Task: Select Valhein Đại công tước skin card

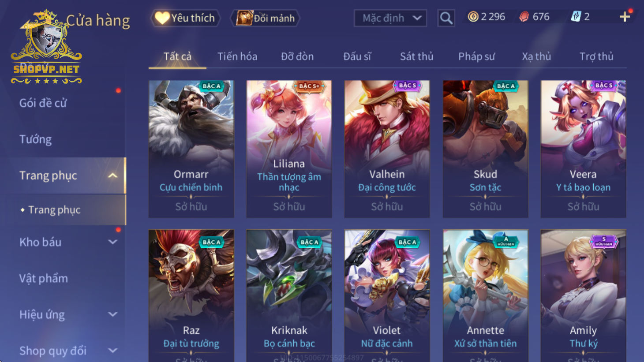Action: [x=387, y=149]
